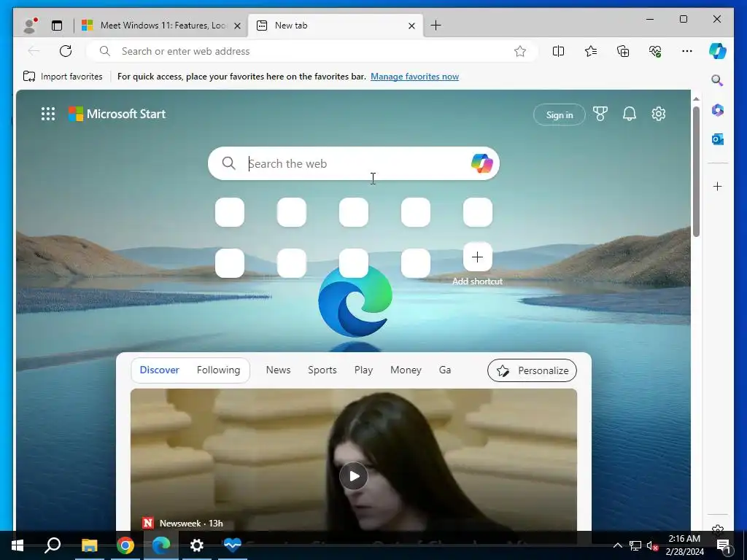Open the Edge profile icon
This screenshot has height=560, width=747.
pos(30,26)
